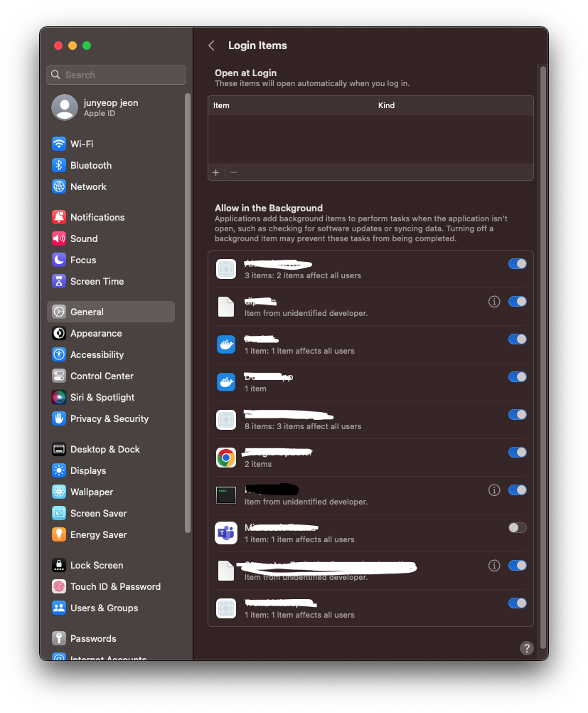Click the Internet Accounts icon
Screen dimensions: 588x713
[x=59, y=657]
